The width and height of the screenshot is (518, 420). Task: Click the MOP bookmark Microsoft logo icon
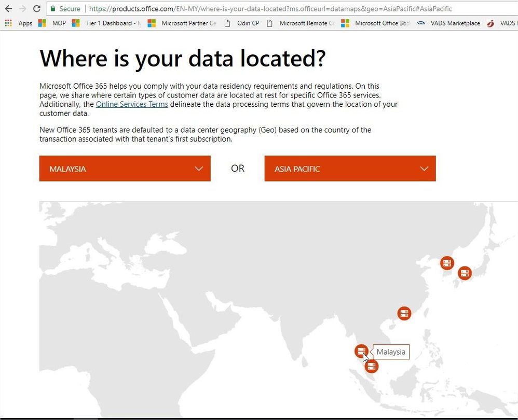(x=42, y=23)
